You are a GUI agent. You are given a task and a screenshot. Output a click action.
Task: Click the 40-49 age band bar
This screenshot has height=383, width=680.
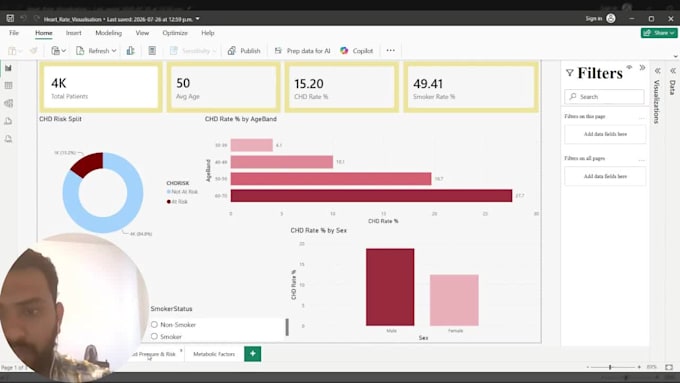(x=282, y=162)
